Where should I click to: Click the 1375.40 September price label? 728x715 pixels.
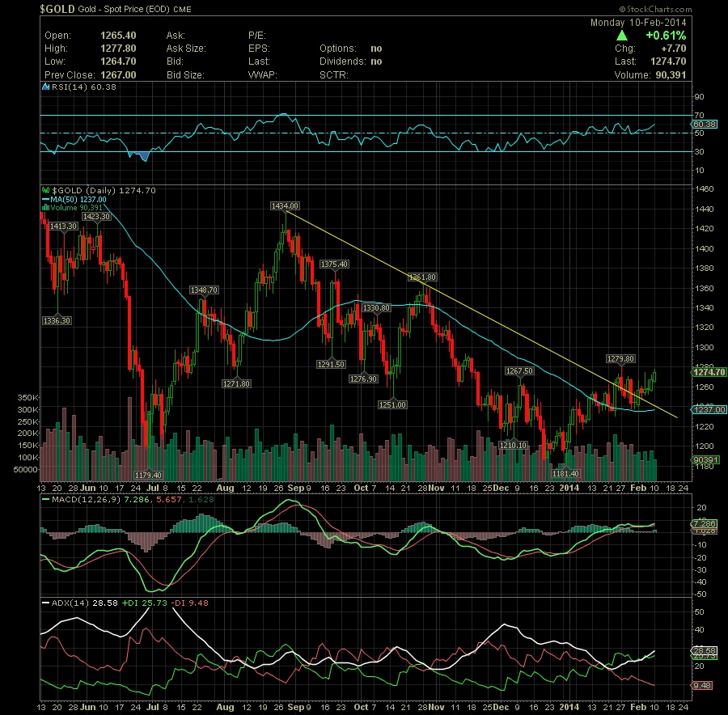[333, 264]
